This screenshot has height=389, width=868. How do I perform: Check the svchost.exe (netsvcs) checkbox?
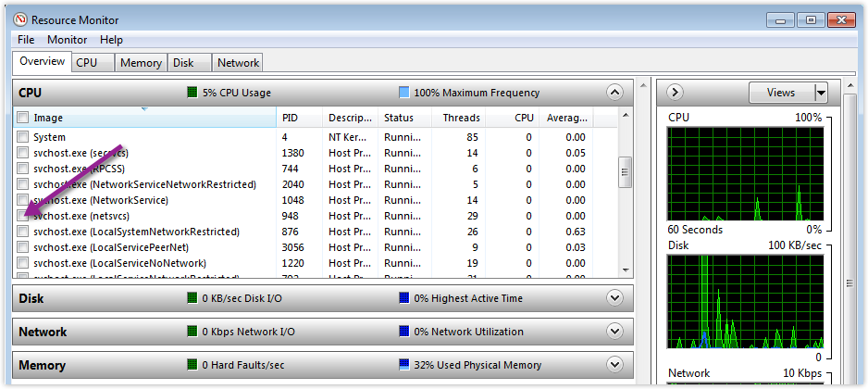click(23, 216)
